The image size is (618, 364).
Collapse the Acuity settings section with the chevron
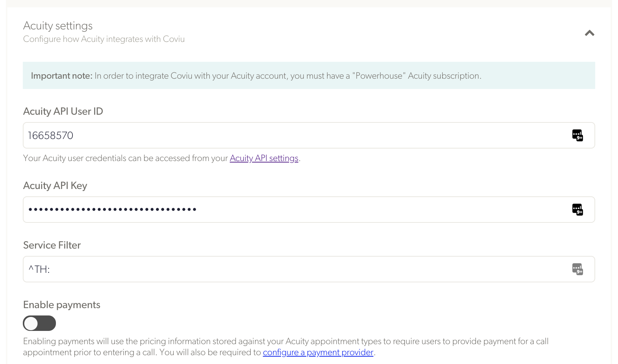[x=589, y=33]
